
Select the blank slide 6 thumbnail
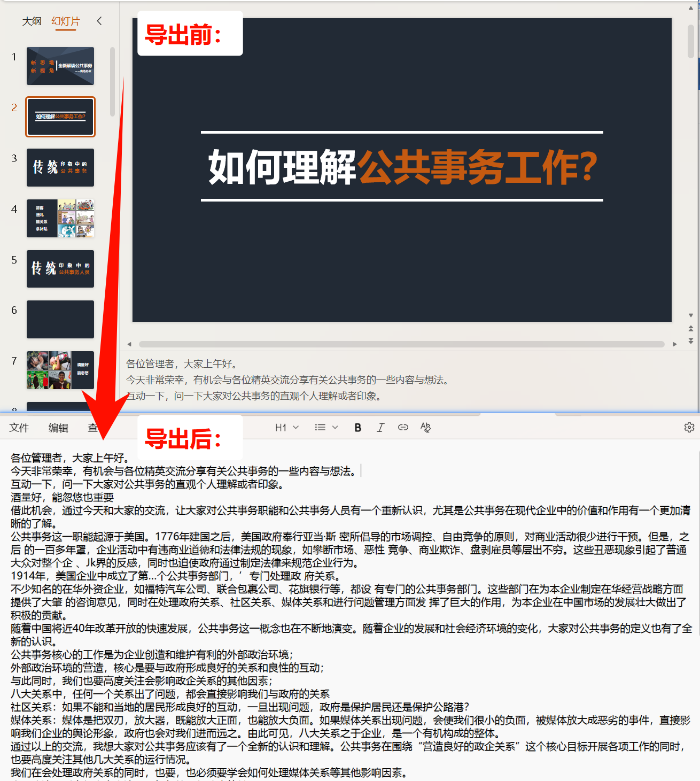[x=60, y=319]
